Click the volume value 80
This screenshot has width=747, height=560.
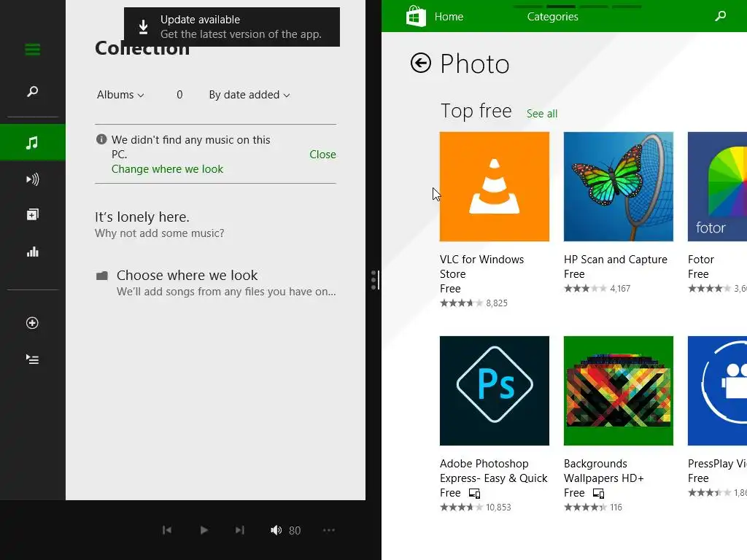coord(295,531)
